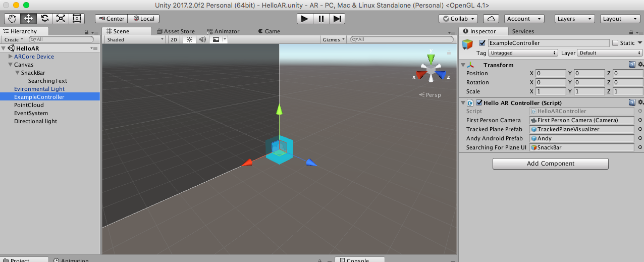The width and height of the screenshot is (644, 262).
Task: Click the Step frame button
Action: (338, 19)
